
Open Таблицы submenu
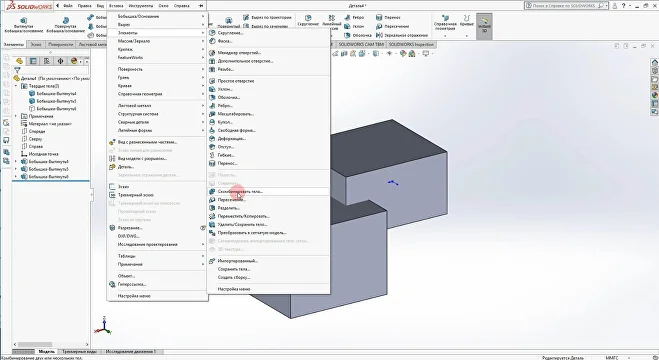(x=157, y=256)
